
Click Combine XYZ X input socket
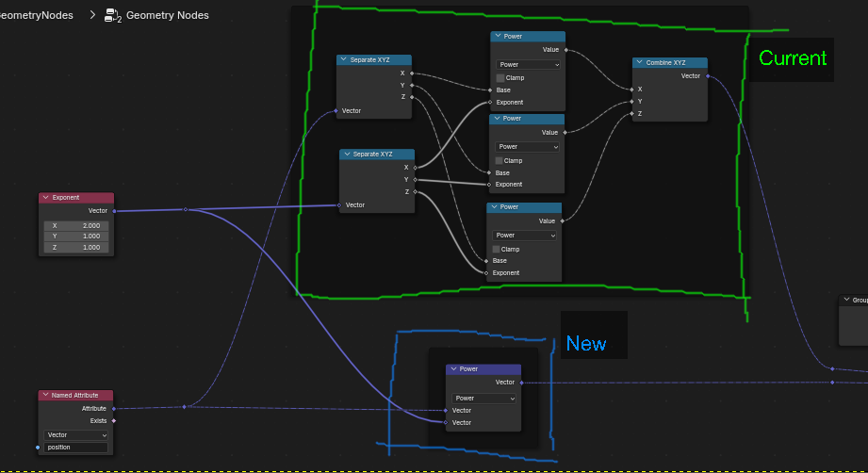[x=632, y=90]
